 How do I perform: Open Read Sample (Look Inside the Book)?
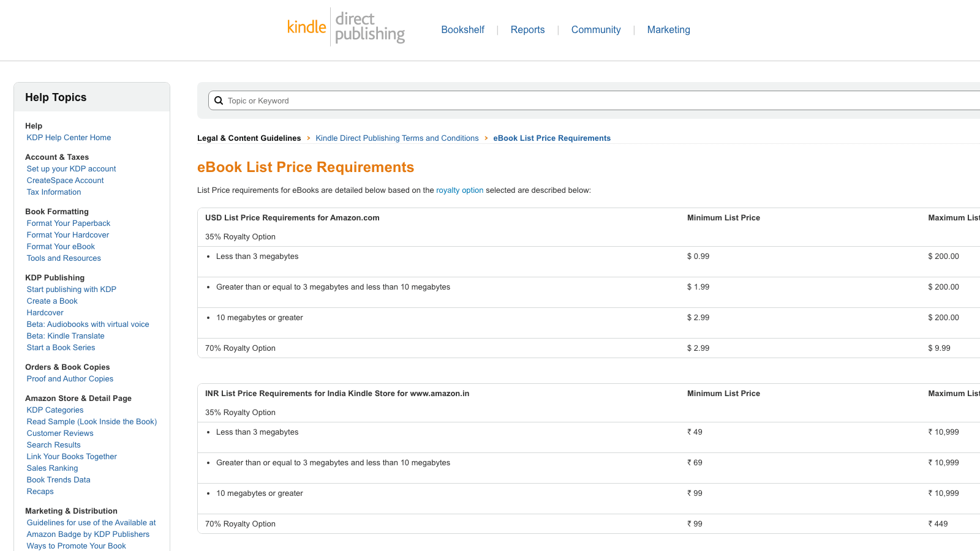pos(92,422)
